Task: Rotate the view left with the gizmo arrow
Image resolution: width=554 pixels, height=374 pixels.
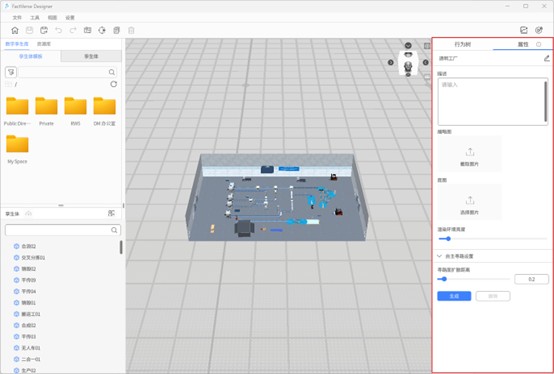Action: point(391,62)
